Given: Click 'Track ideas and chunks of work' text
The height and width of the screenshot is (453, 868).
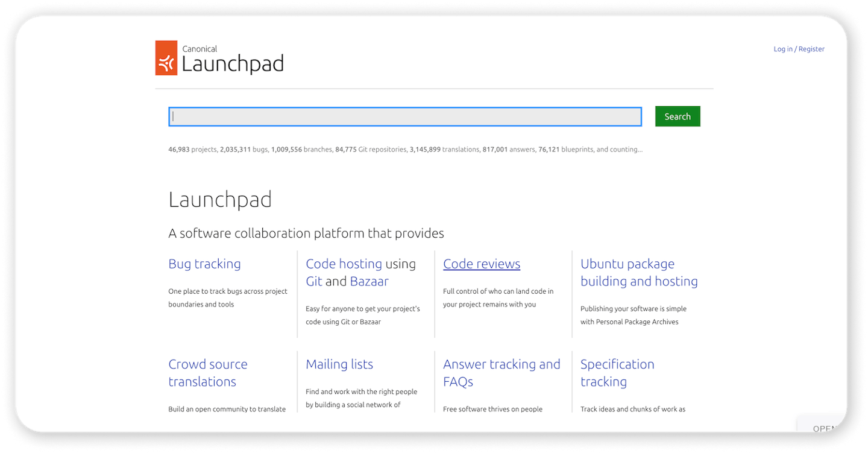Looking at the screenshot, I should (633, 409).
